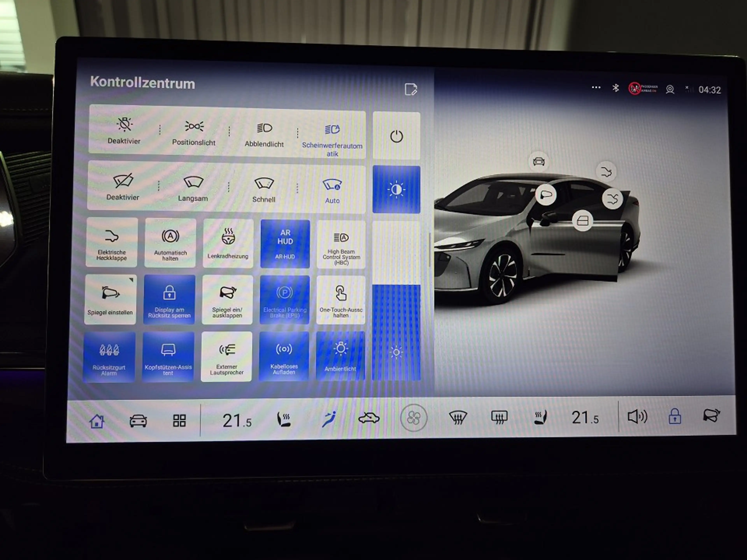Screen dimensions: 747x560
Task: Enable Externer Lautsprecher tile
Action: pos(227,357)
